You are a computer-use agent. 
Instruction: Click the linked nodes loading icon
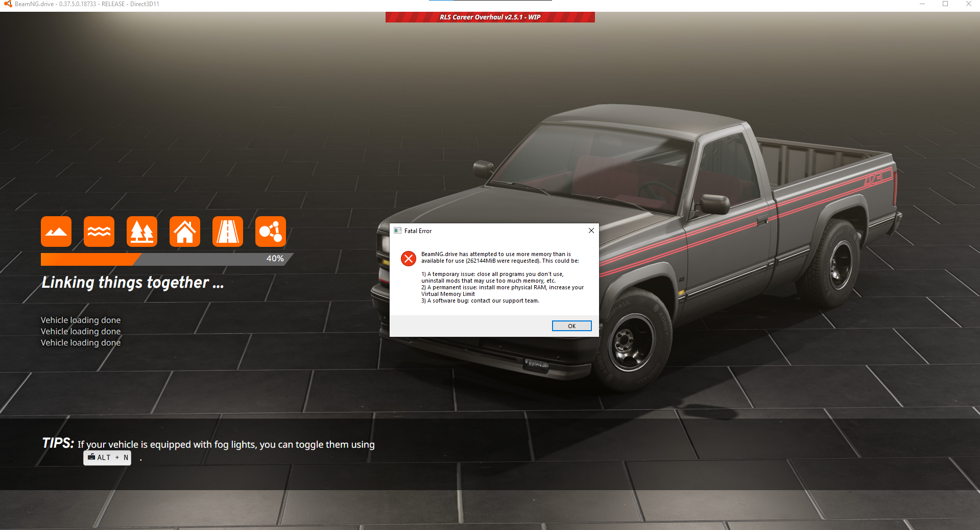pyautogui.click(x=271, y=232)
